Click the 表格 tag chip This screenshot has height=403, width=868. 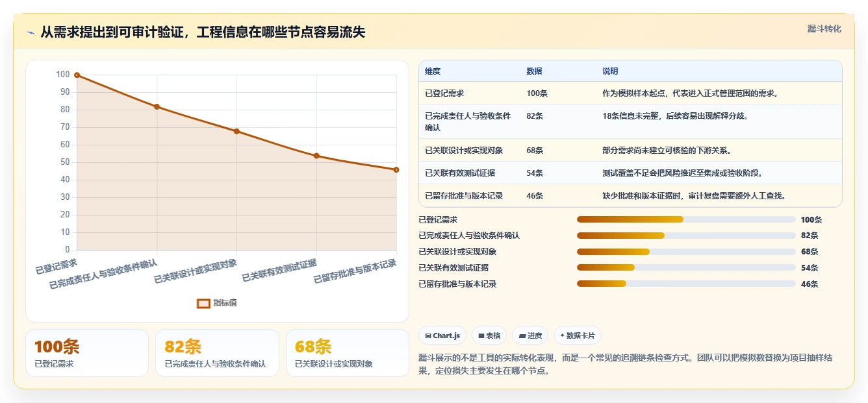(489, 336)
